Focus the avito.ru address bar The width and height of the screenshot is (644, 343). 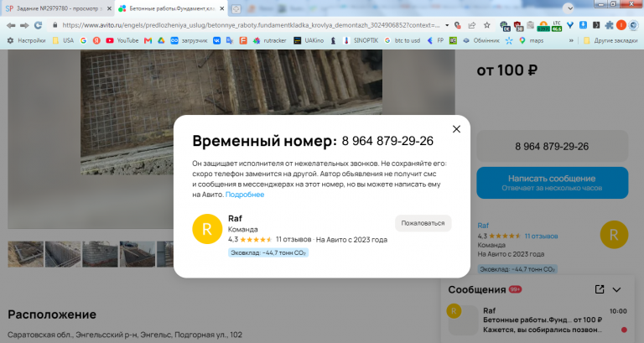pos(251,25)
